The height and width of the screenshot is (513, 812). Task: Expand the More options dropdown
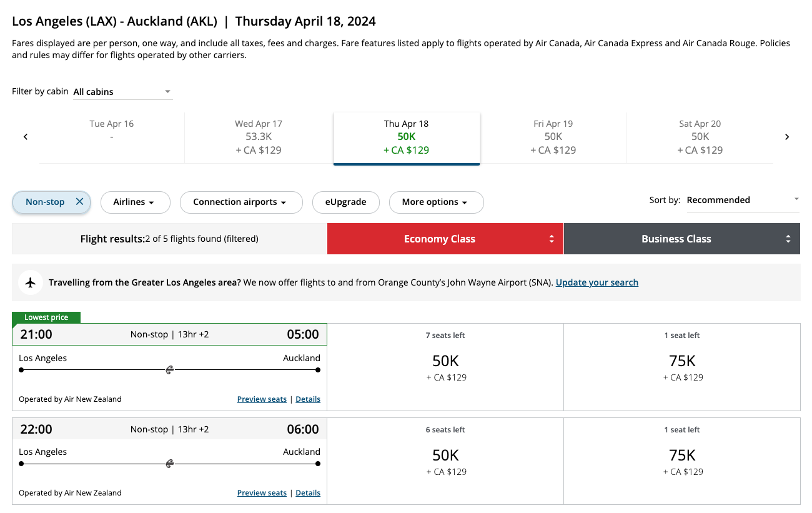point(435,202)
